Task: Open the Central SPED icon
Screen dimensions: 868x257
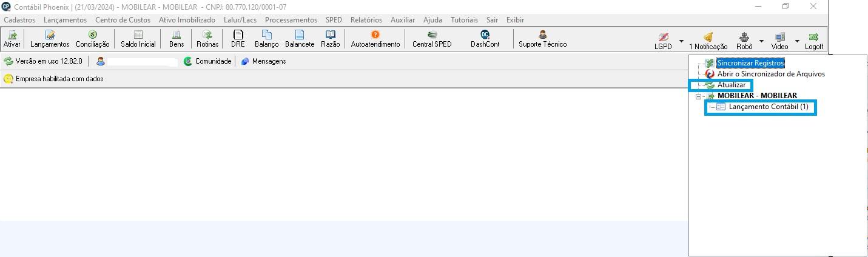Action: (x=432, y=39)
